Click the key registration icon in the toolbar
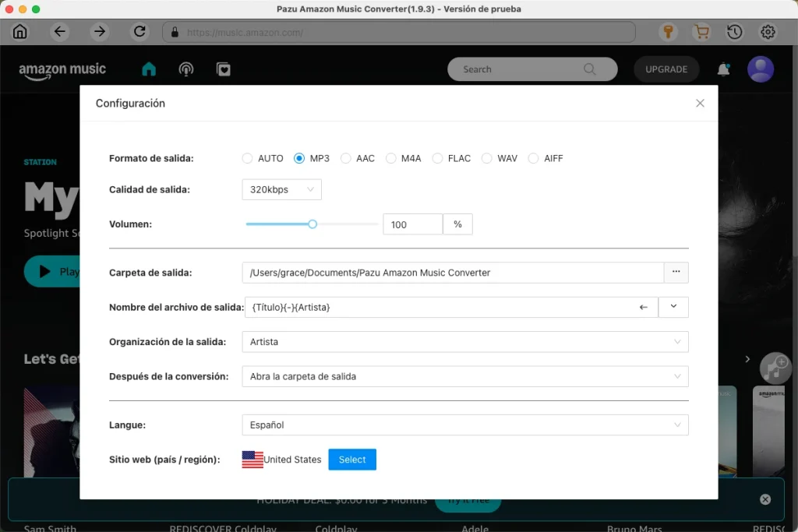 coord(669,32)
